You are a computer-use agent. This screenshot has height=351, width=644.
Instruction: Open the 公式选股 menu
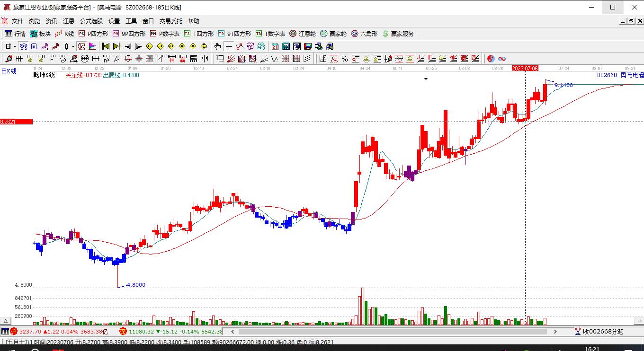(91, 21)
